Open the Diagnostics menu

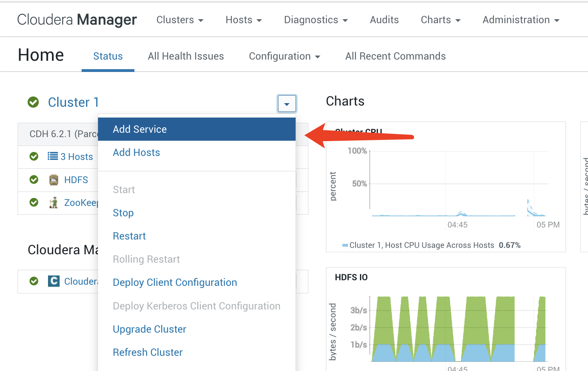[316, 20]
